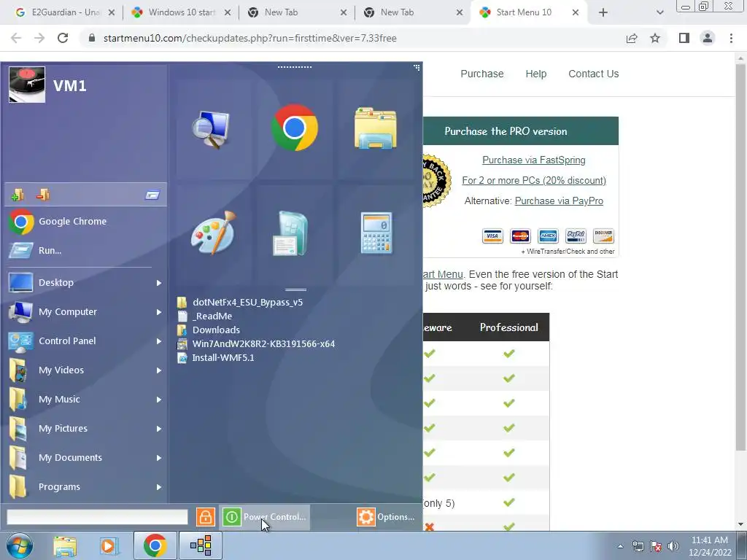The height and width of the screenshot is (560, 747).
Task: Open the Purchase page navigation item
Action: click(x=482, y=74)
